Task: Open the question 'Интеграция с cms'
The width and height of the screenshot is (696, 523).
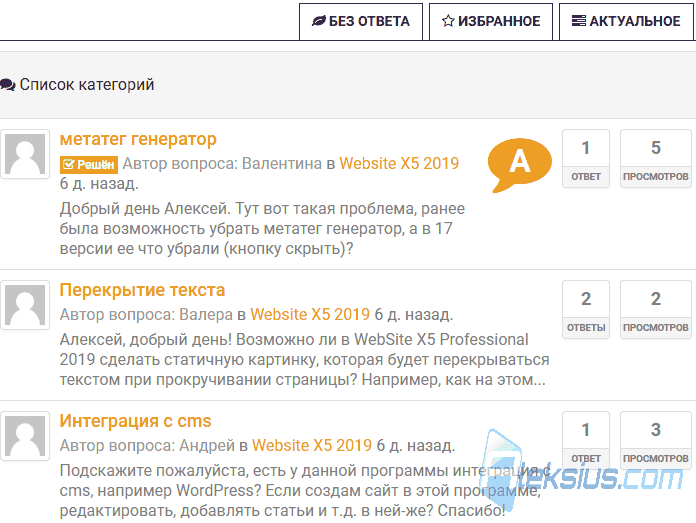Action: [135, 421]
